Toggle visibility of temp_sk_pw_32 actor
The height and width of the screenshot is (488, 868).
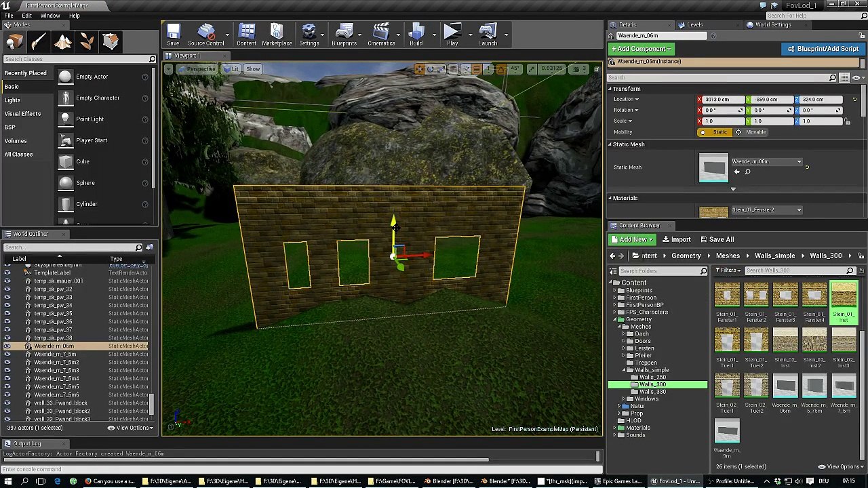click(7, 289)
